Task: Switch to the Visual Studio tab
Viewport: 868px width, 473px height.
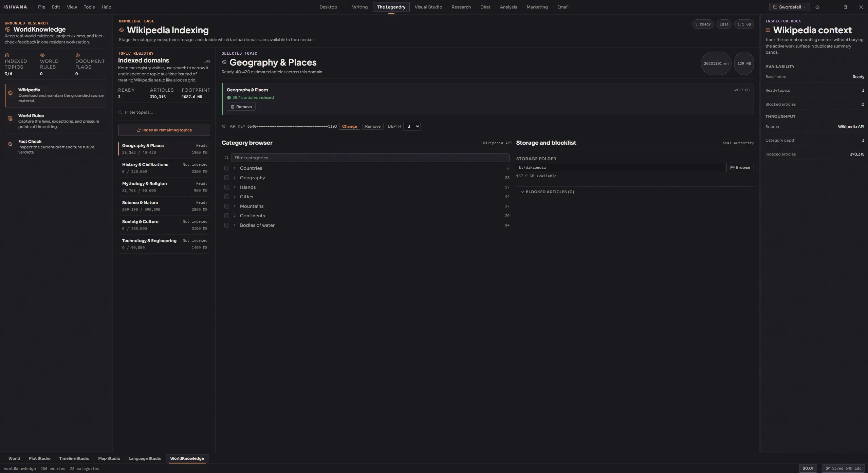Action: 428,7
